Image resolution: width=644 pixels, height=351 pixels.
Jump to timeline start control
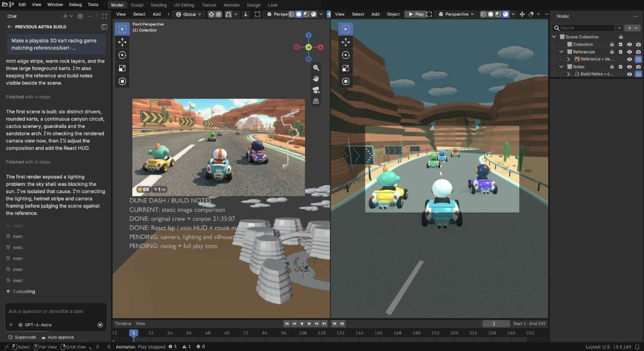[287, 323]
